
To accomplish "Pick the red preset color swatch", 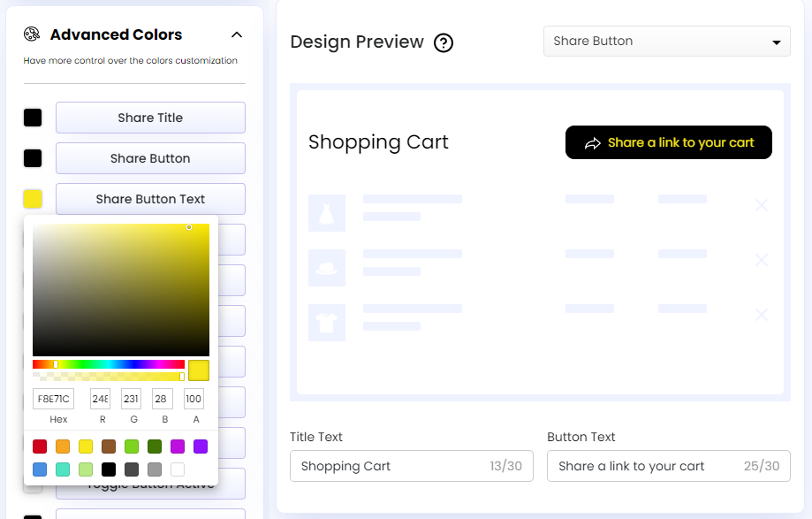I will [x=40, y=446].
